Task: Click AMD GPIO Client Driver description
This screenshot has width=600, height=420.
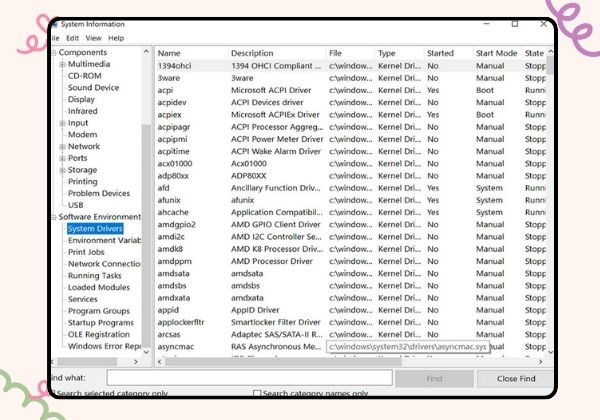Action: (276, 225)
